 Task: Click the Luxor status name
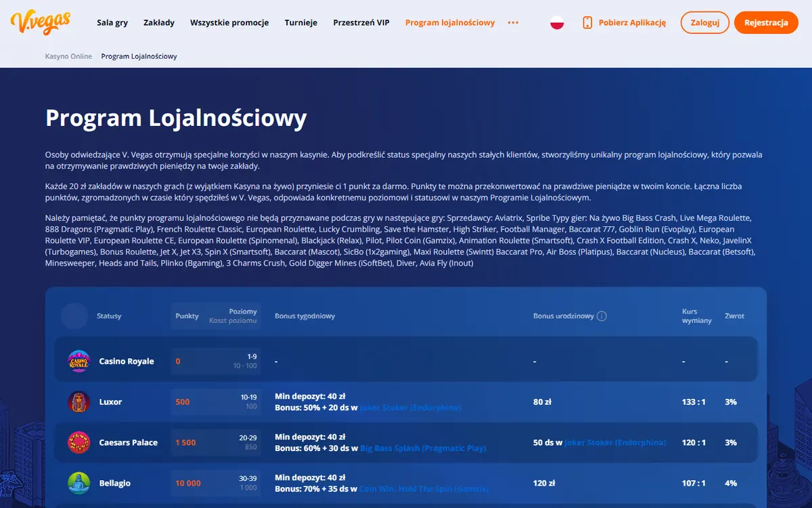110,402
